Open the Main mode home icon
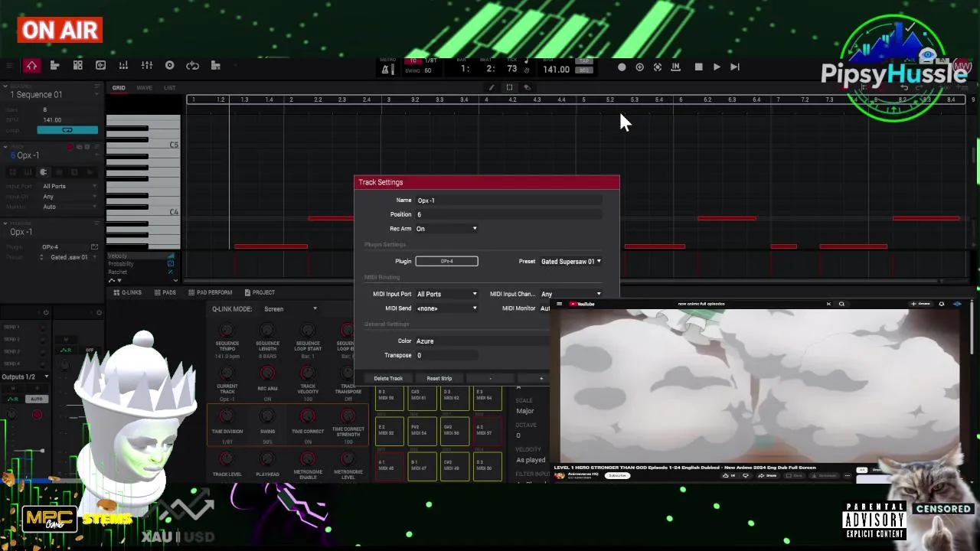The width and height of the screenshot is (980, 551). click(31, 66)
